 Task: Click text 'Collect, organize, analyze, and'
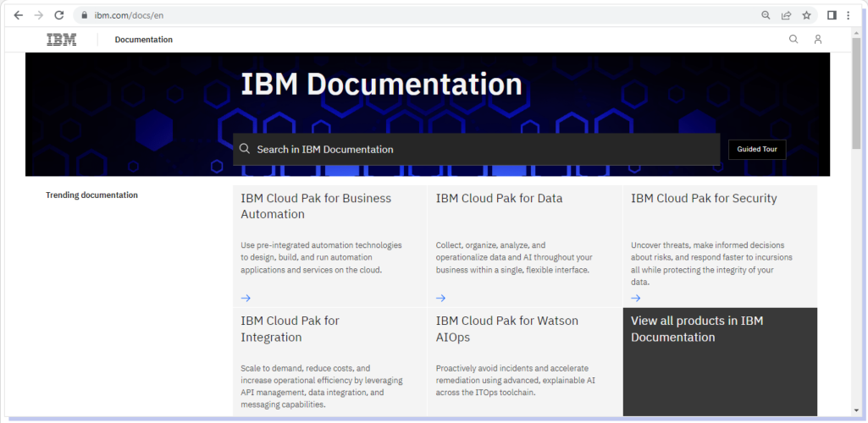490,245
